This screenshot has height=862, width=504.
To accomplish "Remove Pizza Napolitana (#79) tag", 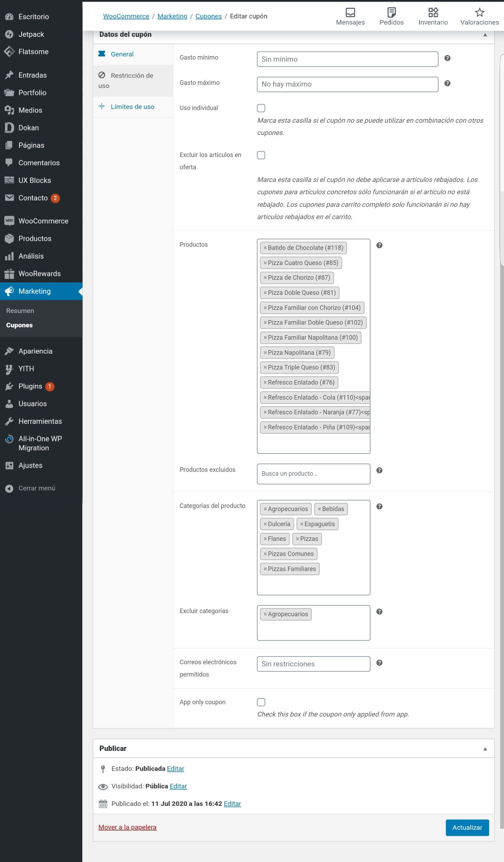I will 265,353.
